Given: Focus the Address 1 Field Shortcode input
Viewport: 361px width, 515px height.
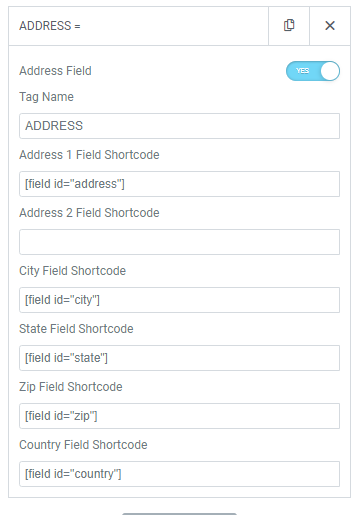Looking at the screenshot, I should 179,184.
